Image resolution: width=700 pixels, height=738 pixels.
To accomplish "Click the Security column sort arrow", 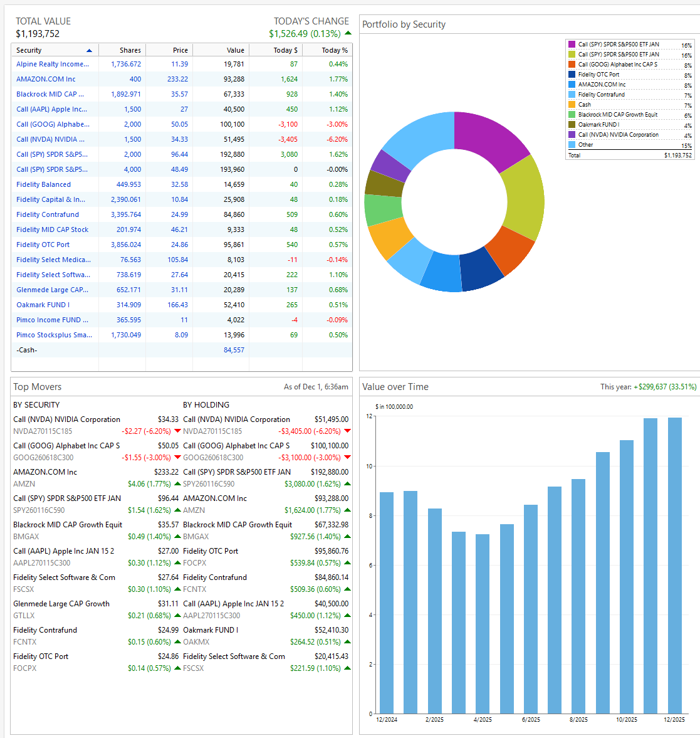I will (x=90, y=50).
